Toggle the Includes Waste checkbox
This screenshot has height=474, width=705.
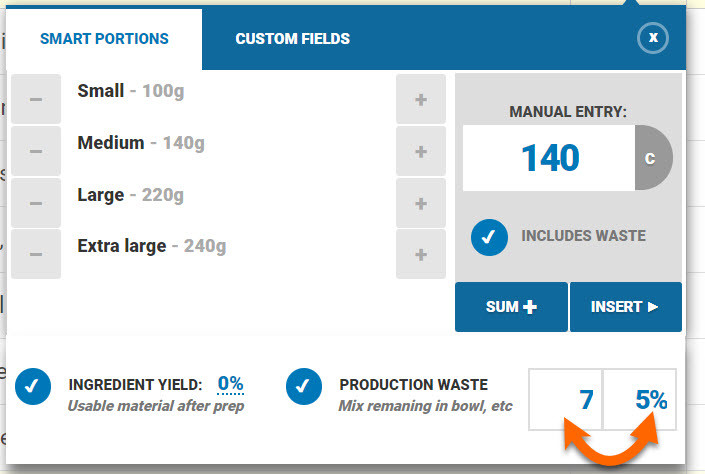pyautogui.click(x=488, y=237)
